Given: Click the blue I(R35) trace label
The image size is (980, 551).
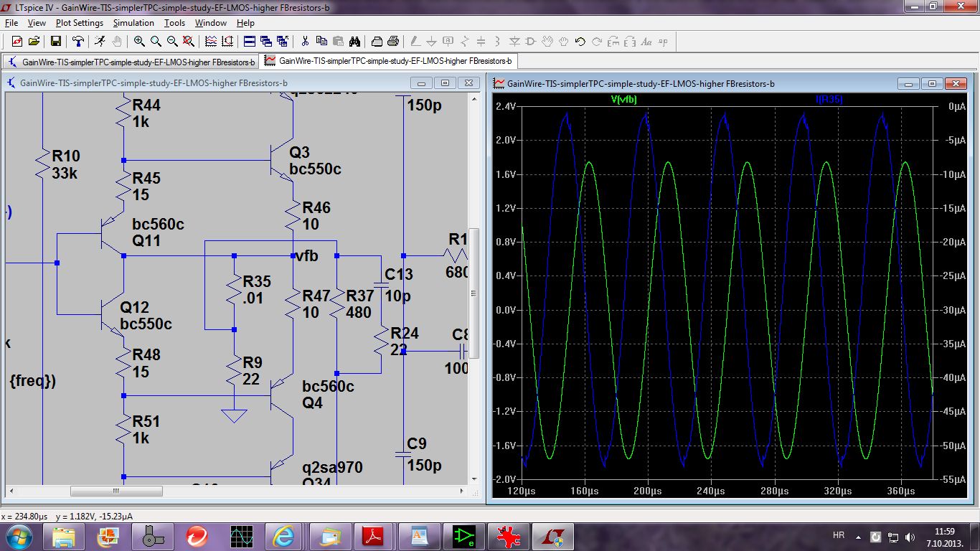Looking at the screenshot, I should coord(829,100).
